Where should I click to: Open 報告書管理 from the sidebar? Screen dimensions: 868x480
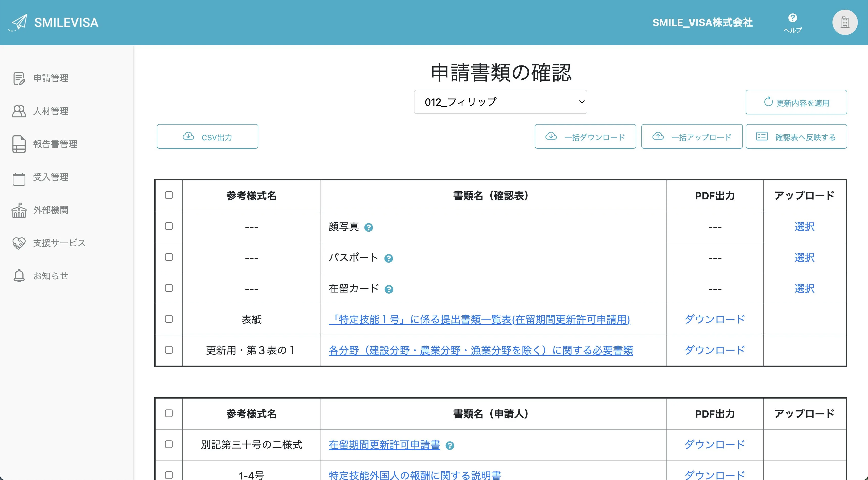click(55, 144)
